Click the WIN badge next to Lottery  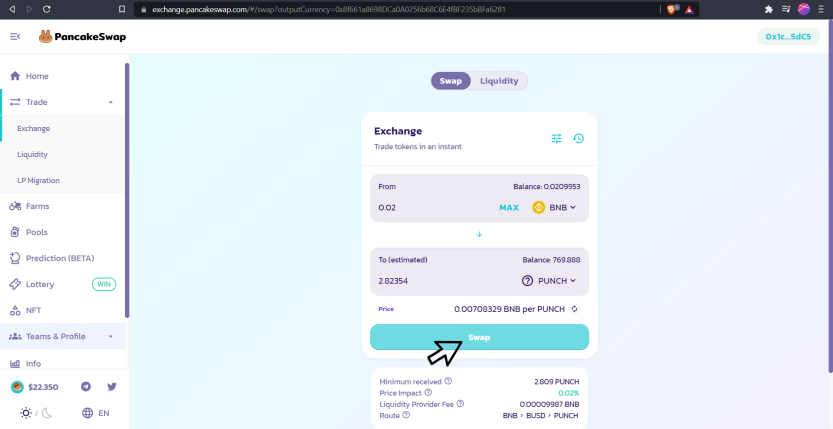point(104,284)
